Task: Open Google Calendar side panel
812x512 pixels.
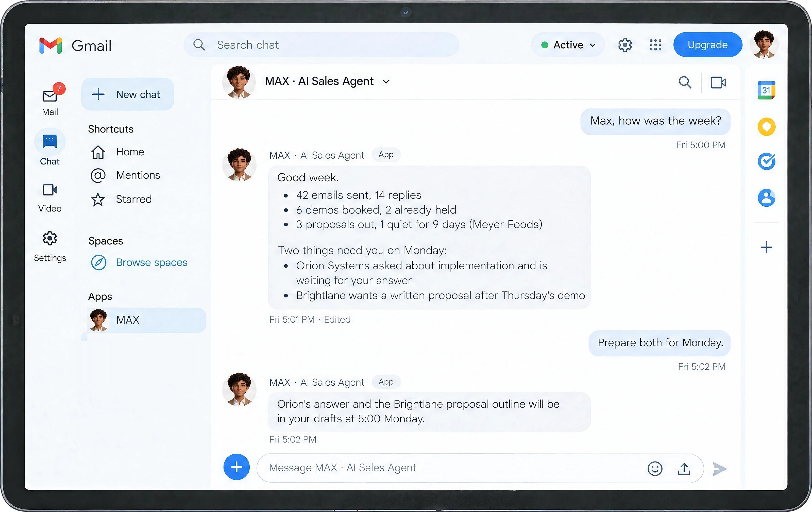Action: pyautogui.click(x=766, y=90)
